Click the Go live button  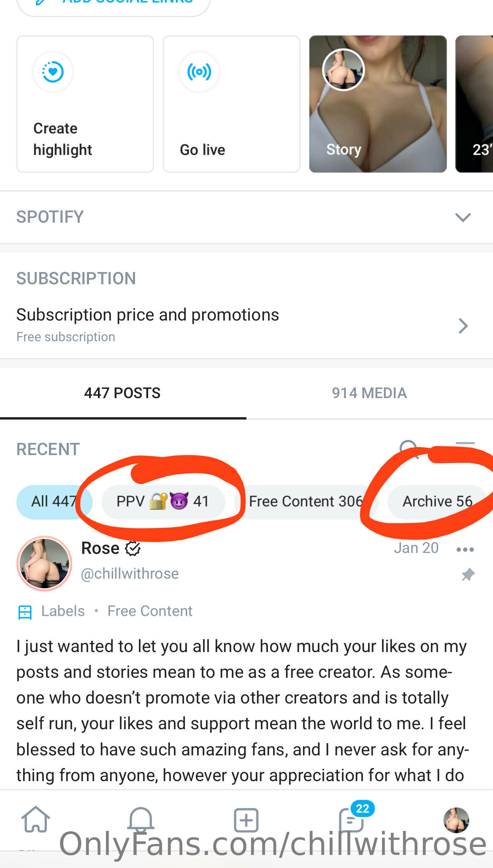(x=232, y=104)
